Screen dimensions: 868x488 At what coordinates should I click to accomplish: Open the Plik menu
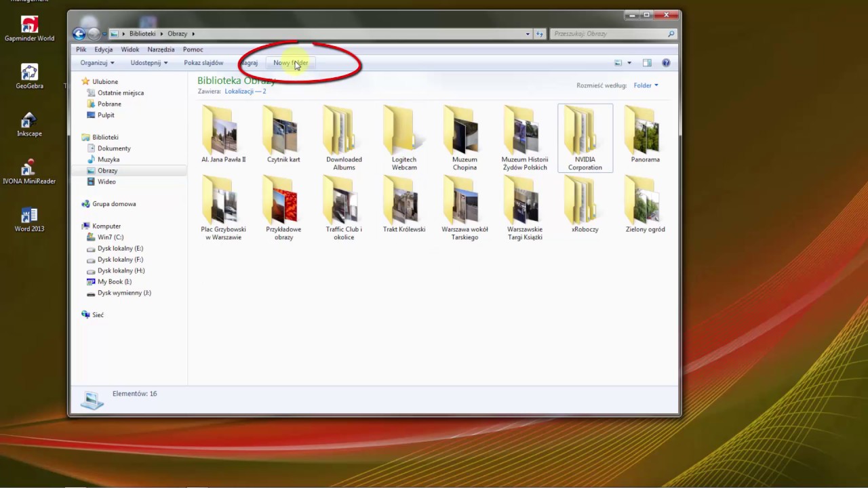point(81,49)
